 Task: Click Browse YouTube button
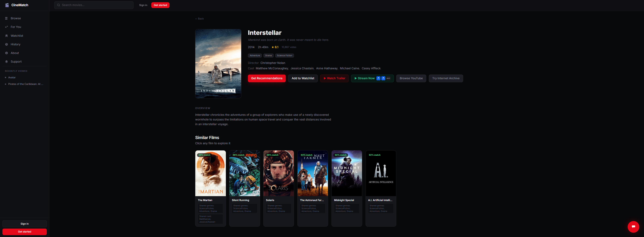411,78
